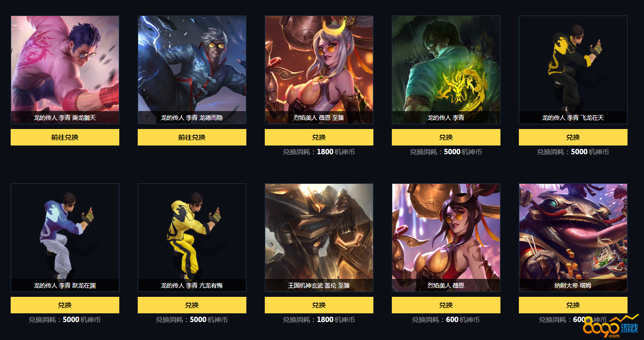Screen dimensions: 644x340
Task: Open the 龙的传人 李青 乘龙御天 skin thumbnail
Action: click(x=65, y=70)
